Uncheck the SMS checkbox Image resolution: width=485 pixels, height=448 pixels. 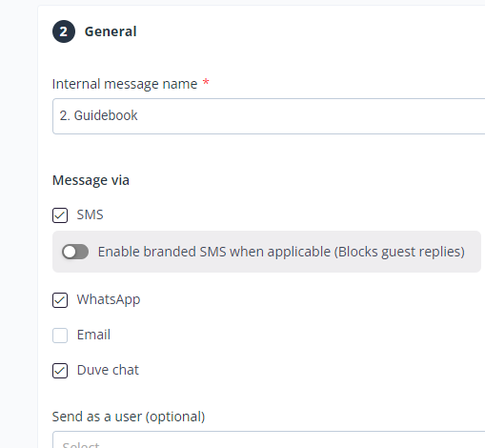(x=60, y=215)
